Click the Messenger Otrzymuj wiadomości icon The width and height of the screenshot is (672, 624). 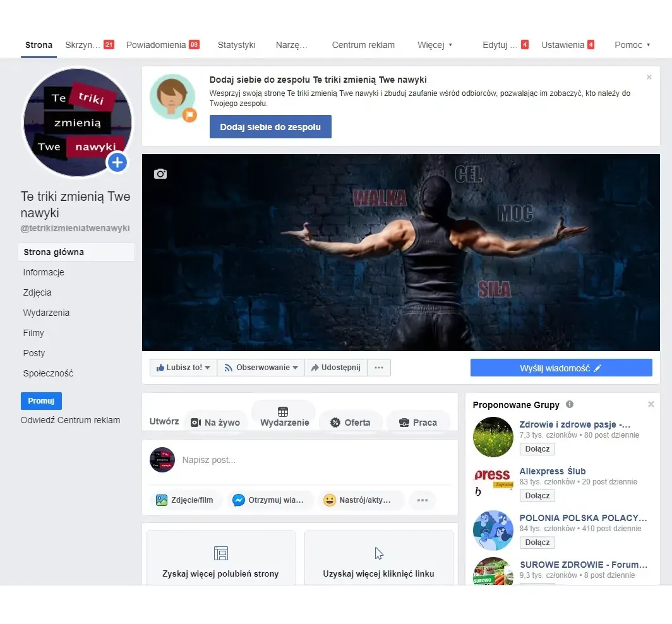(239, 500)
